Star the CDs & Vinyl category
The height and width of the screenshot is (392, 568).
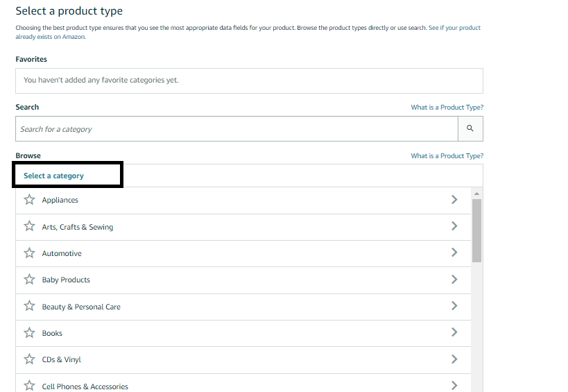[29, 359]
